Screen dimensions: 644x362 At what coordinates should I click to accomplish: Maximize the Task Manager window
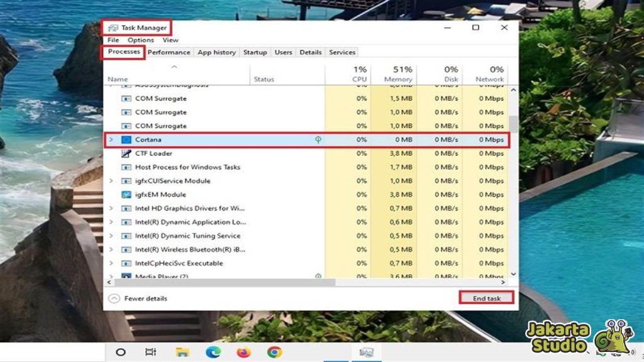coord(475,28)
